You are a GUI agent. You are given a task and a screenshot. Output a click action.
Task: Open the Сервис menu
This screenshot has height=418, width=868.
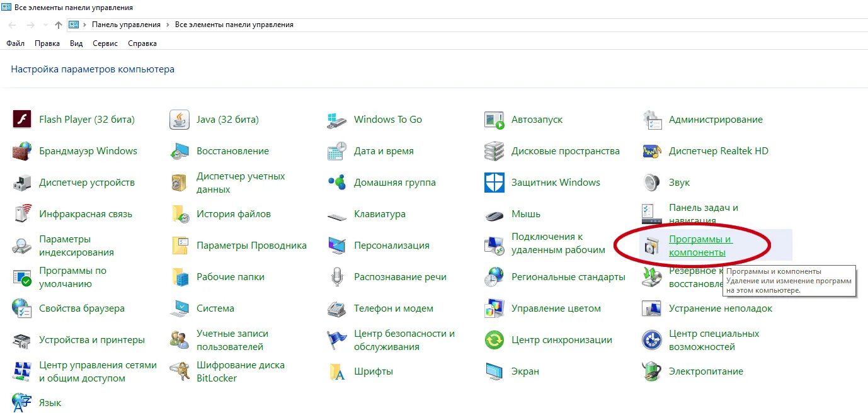(105, 43)
